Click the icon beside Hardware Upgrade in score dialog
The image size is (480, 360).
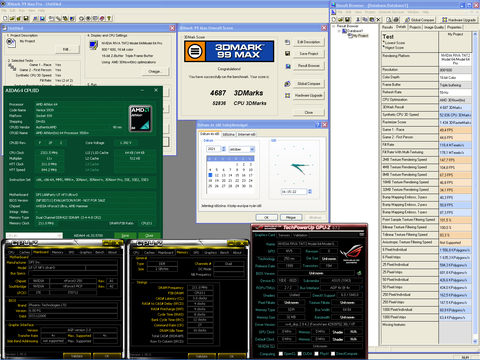[x=287, y=95]
